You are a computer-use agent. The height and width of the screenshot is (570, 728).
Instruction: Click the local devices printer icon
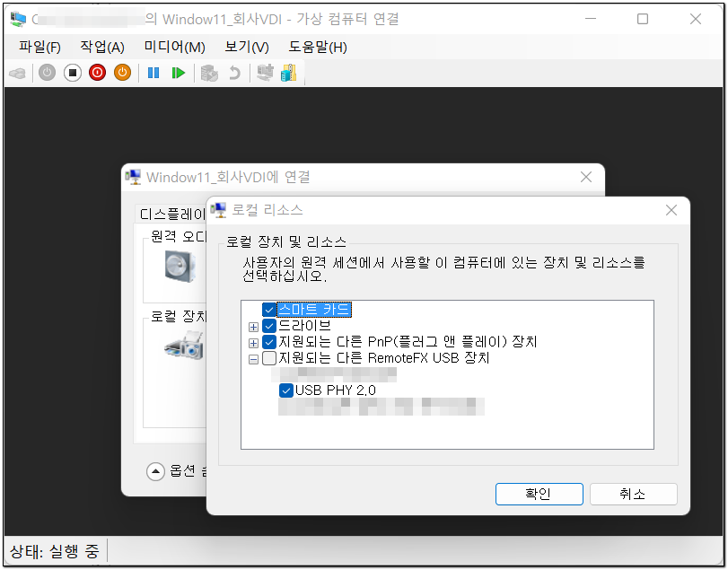[x=184, y=345]
